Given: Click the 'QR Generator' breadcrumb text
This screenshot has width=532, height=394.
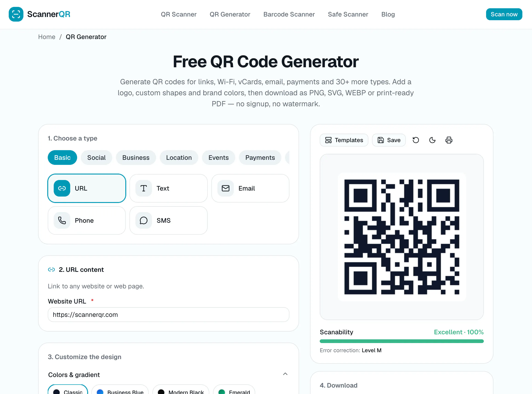Looking at the screenshot, I should pyautogui.click(x=86, y=37).
